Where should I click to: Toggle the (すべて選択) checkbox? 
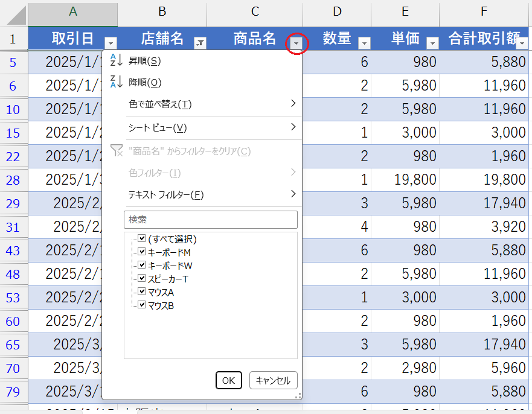(142, 239)
